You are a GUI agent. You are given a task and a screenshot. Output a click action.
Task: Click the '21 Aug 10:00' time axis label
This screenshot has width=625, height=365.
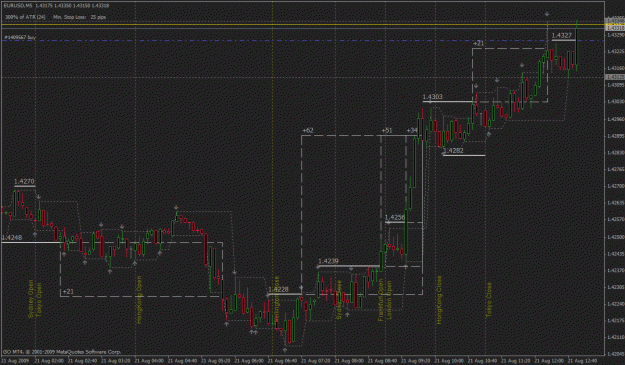click(x=449, y=361)
